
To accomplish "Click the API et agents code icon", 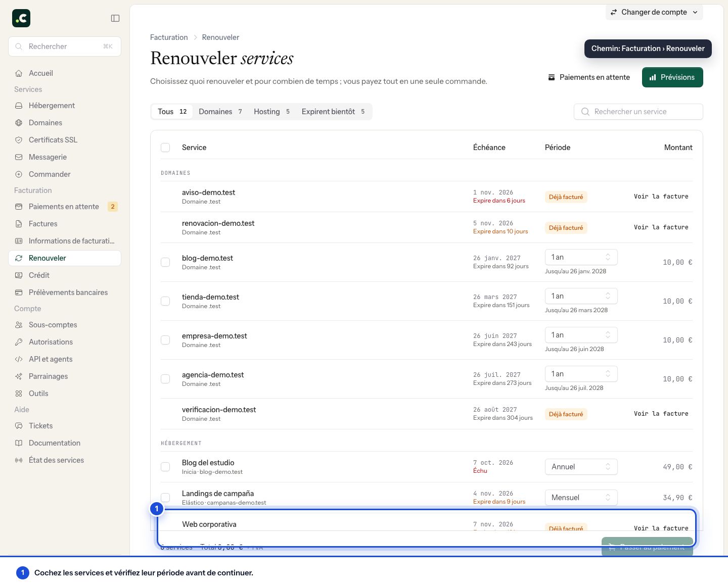I will (19, 359).
